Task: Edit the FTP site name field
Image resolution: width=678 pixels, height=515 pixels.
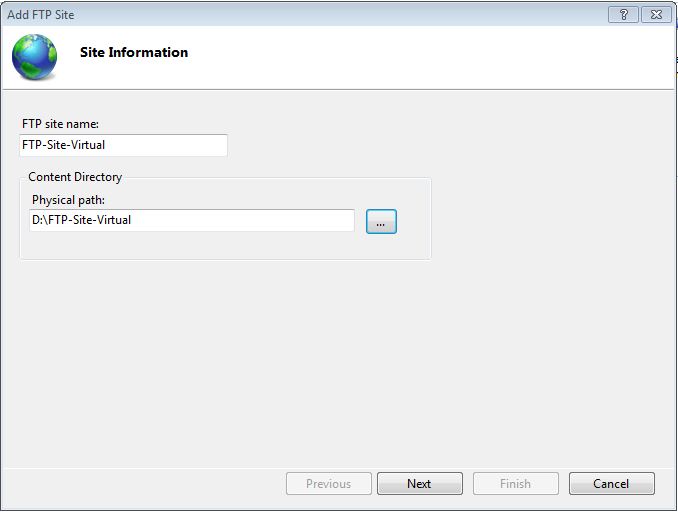Action: [123, 145]
